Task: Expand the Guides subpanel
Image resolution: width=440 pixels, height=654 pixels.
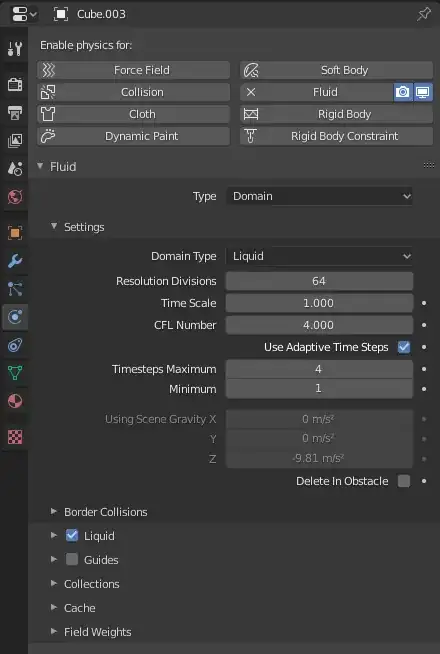Action: [54, 559]
